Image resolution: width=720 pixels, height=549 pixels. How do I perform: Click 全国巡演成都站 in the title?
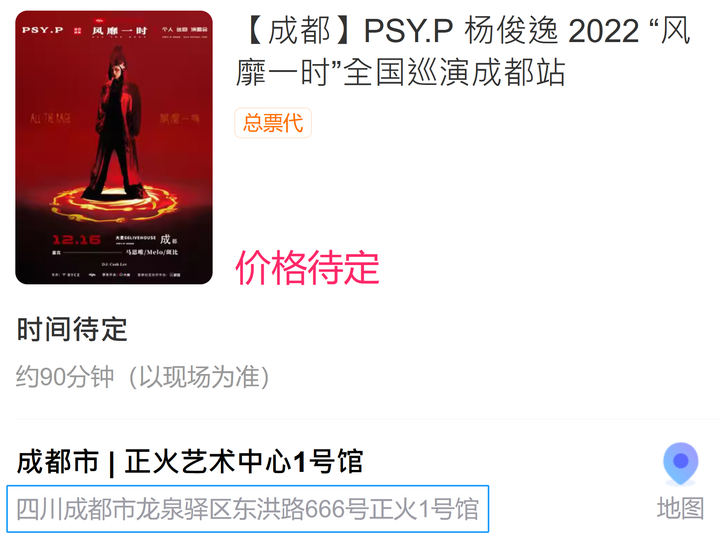point(454,73)
